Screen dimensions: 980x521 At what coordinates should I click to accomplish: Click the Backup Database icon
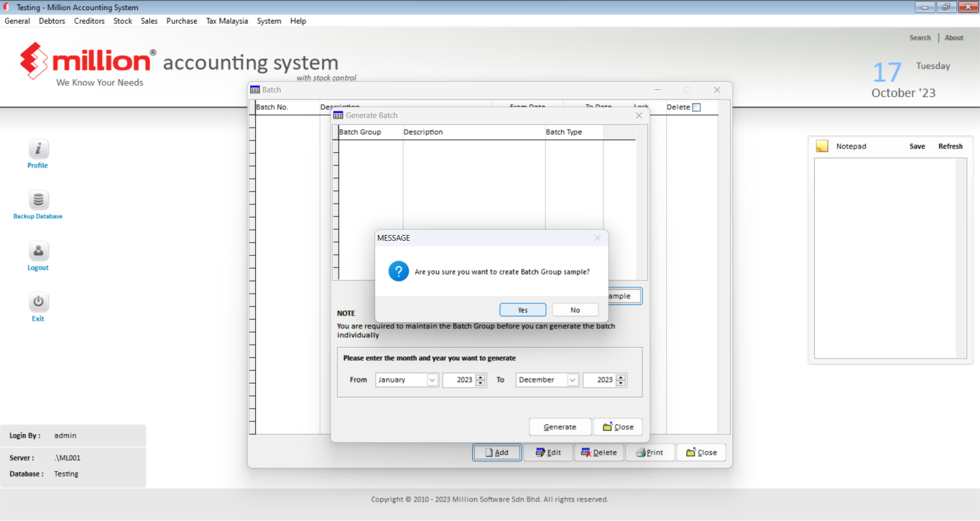click(38, 200)
